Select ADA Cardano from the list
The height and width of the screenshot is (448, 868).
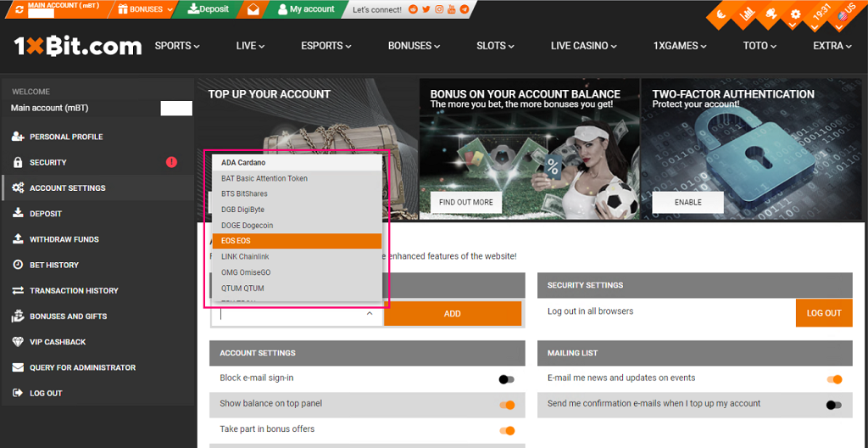(x=297, y=162)
